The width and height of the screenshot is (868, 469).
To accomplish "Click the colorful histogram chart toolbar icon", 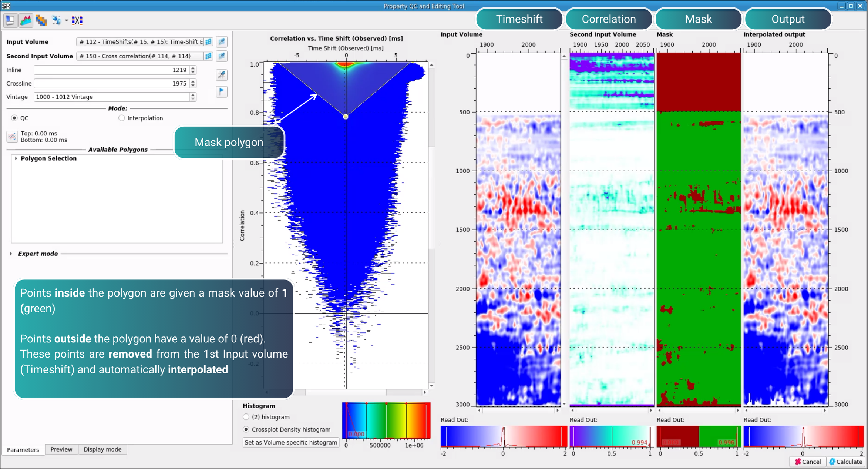I will point(26,20).
